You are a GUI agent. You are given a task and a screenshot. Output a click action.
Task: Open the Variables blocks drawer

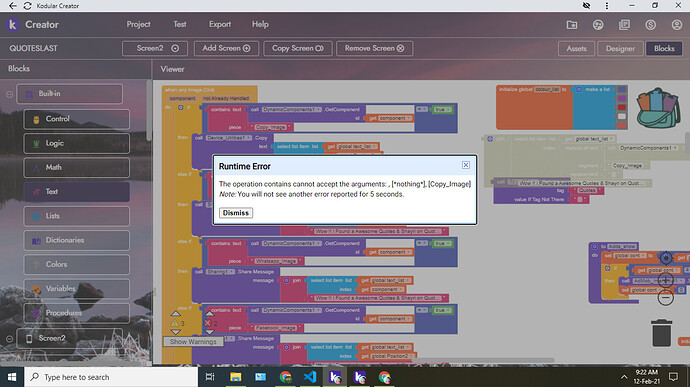point(77,289)
